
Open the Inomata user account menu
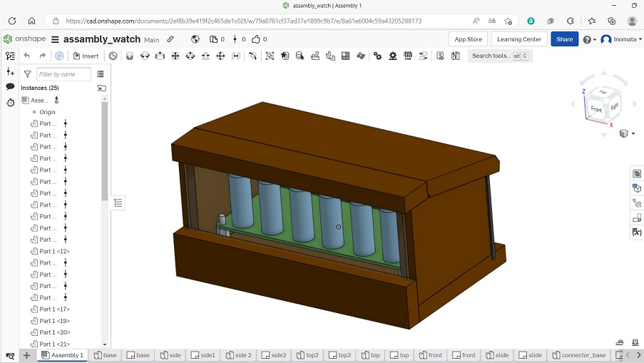(621, 39)
